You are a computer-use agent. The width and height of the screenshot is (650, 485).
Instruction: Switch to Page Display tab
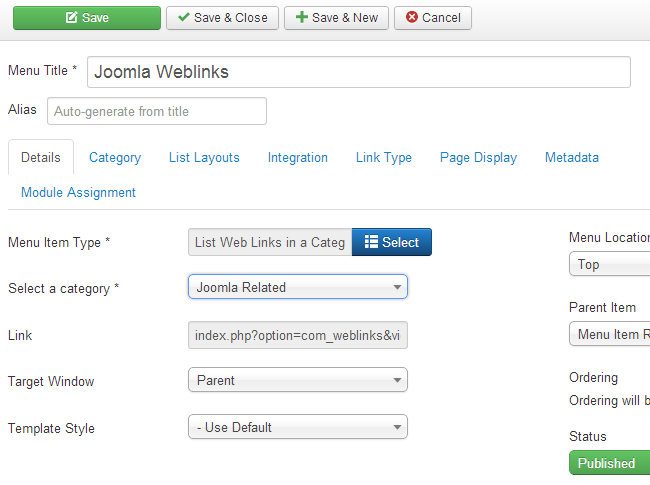(478, 157)
